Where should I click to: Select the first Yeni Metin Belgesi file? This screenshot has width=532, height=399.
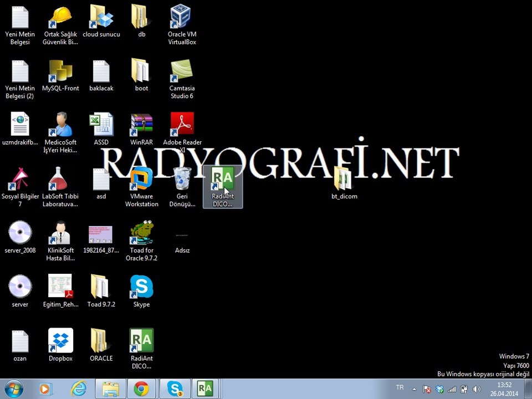20,25
